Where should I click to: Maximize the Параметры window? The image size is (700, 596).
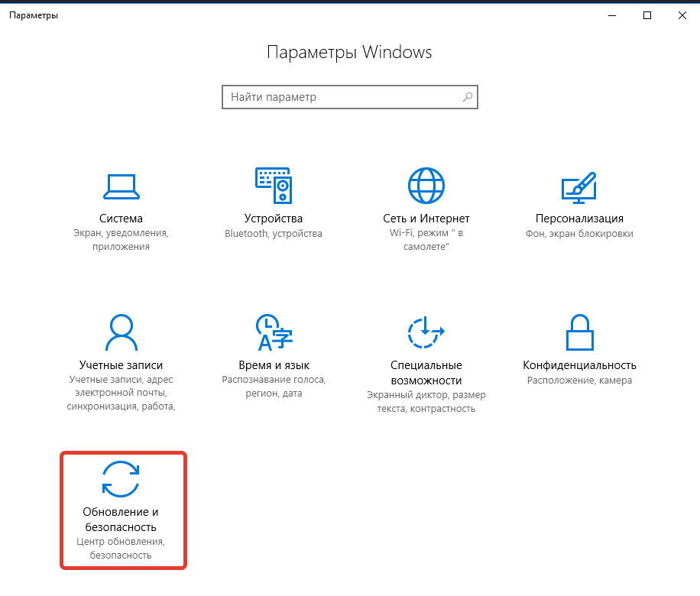point(647,15)
